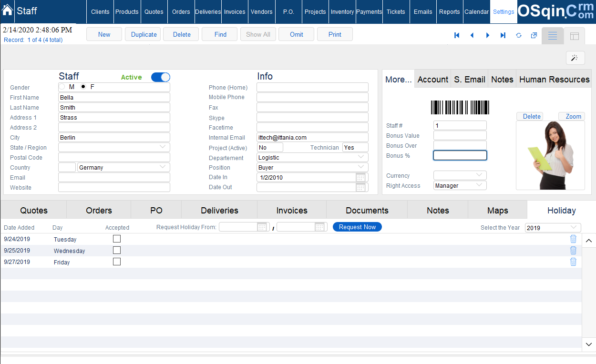The width and height of the screenshot is (596, 364).
Task: Click the Staff # field
Action: 460,125
